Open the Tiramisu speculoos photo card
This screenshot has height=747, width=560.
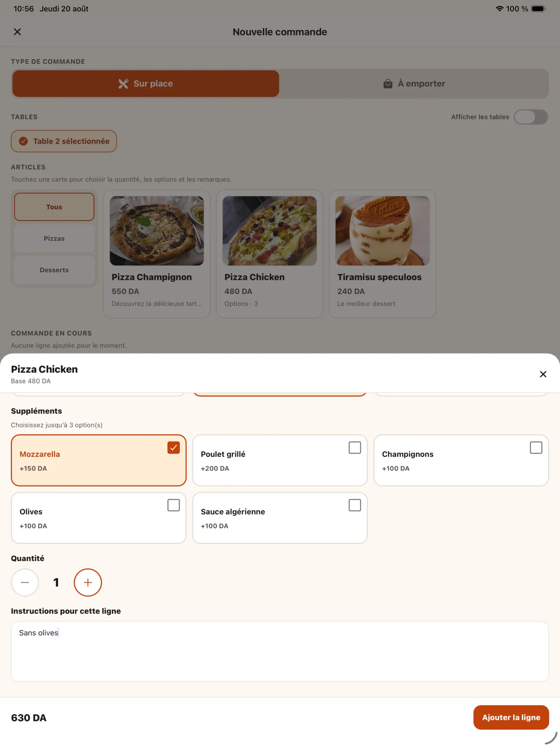tap(383, 254)
